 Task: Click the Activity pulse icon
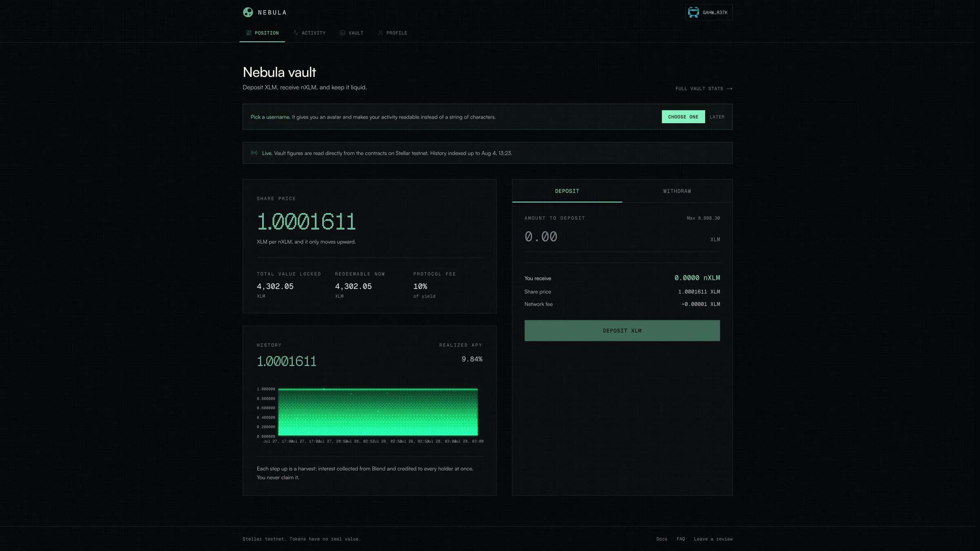click(296, 33)
